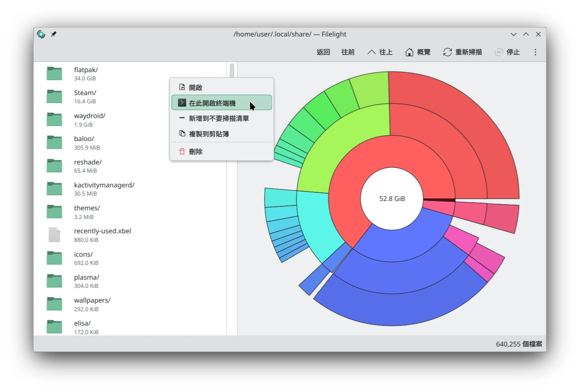Click the 52.8 GiB center circle

point(392,198)
